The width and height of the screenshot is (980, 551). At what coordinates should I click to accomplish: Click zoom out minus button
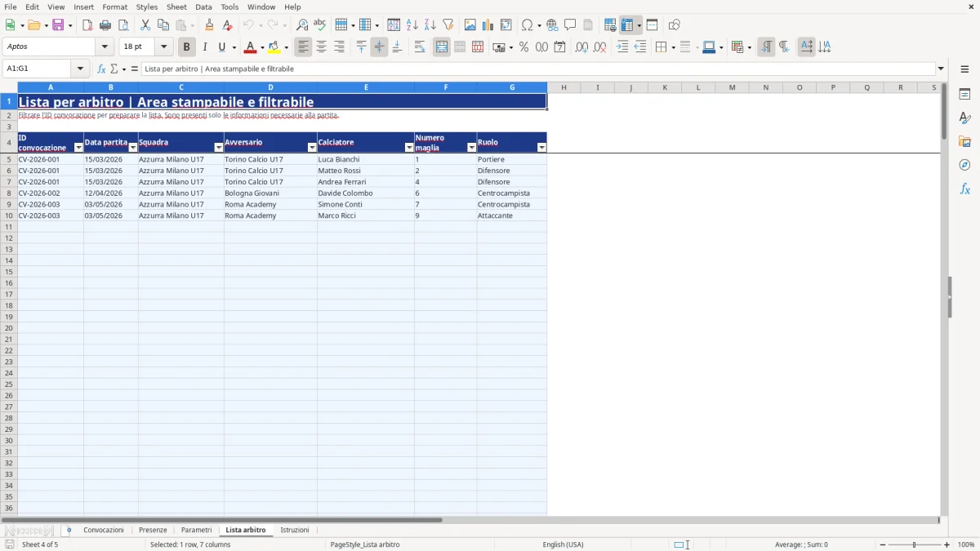pyautogui.click(x=883, y=544)
